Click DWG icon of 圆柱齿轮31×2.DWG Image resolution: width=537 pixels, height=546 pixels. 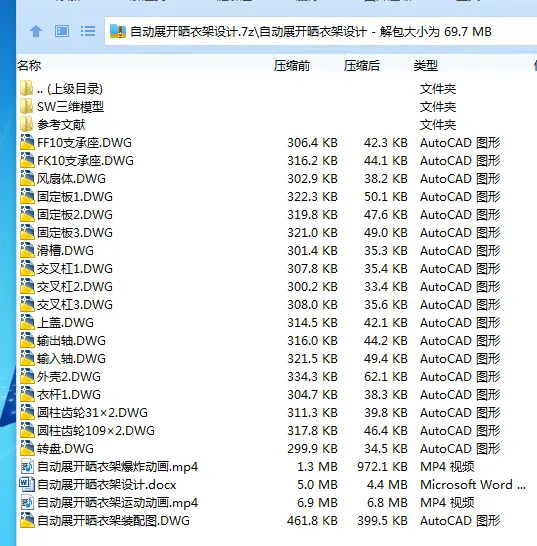coord(27,412)
